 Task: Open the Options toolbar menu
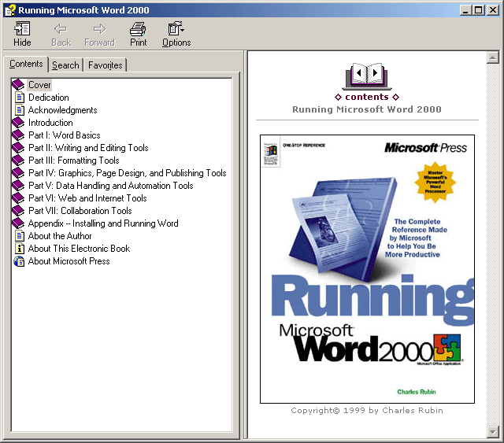[x=176, y=34]
